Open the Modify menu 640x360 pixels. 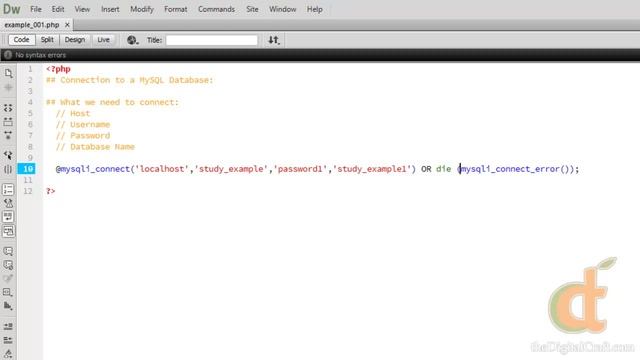click(142, 9)
